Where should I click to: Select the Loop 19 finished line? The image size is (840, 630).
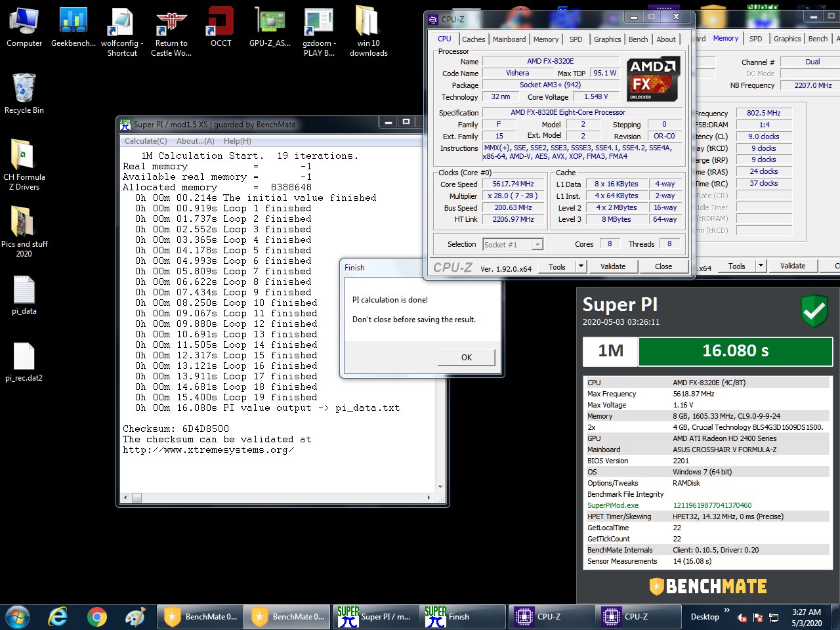pyautogui.click(x=226, y=397)
